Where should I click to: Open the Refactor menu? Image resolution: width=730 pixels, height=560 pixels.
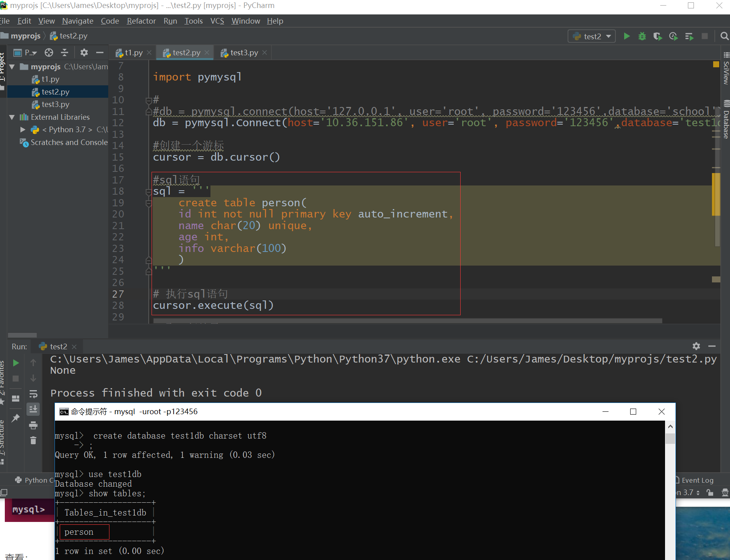(141, 21)
